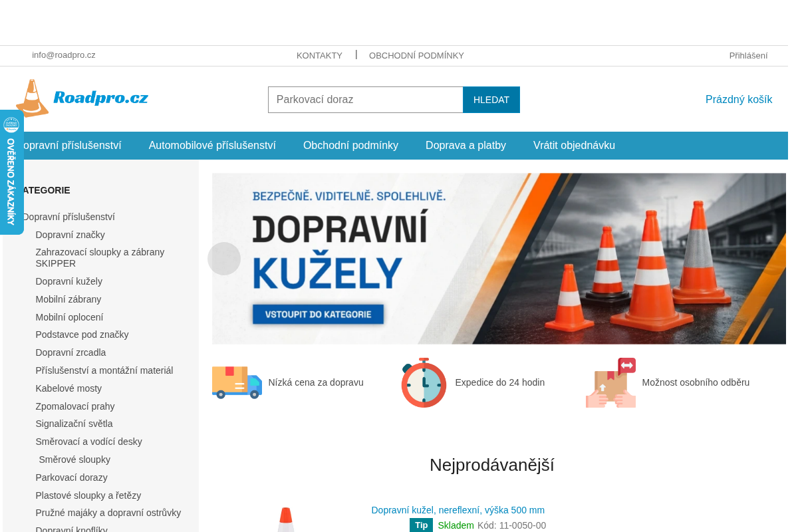Open the info@roadpro.cz email link
798x532 pixels.
(x=64, y=55)
